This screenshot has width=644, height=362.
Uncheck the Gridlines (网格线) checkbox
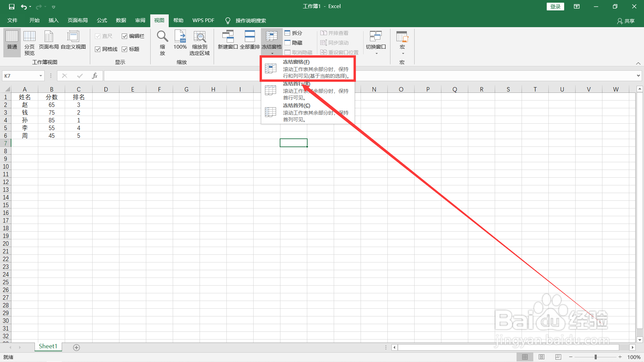[98, 49]
